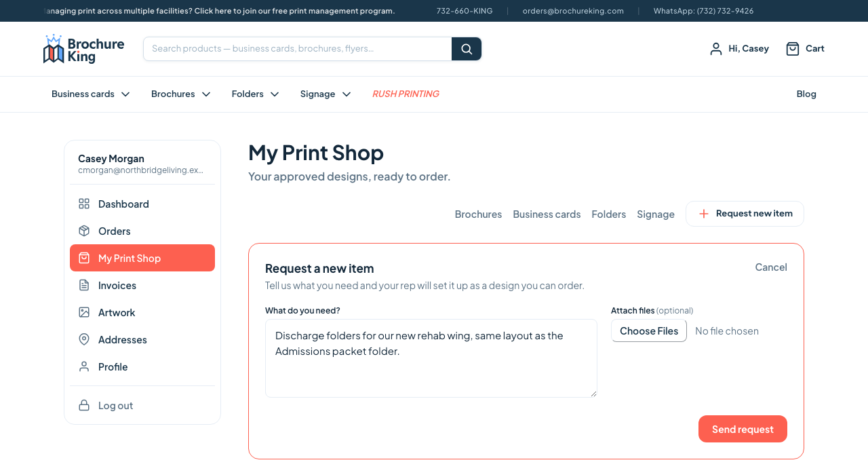Click the Request new item button

click(745, 214)
